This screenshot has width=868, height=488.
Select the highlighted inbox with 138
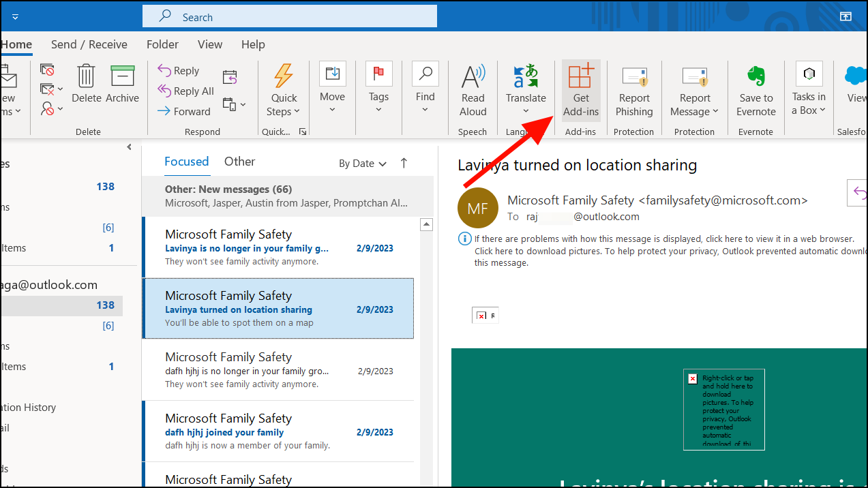click(x=61, y=305)
